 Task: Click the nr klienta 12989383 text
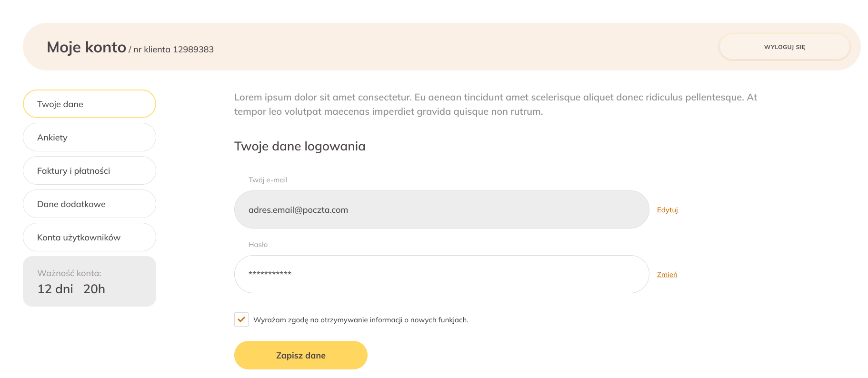(x=173, y=50)
